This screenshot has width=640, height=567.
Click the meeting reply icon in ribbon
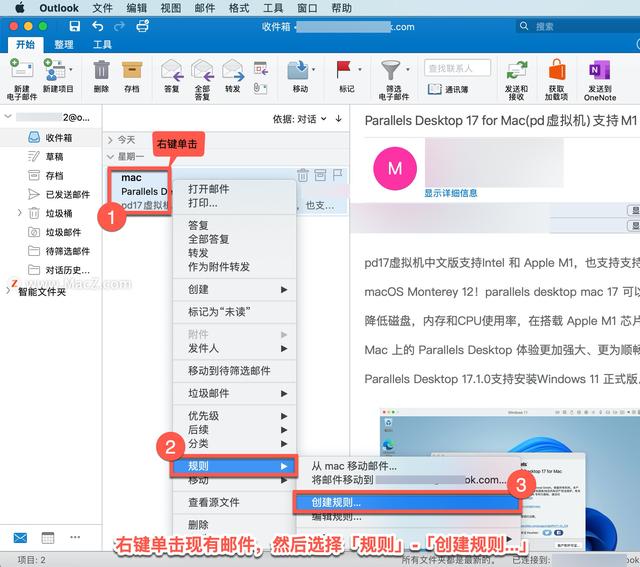(x=260, y=68)
